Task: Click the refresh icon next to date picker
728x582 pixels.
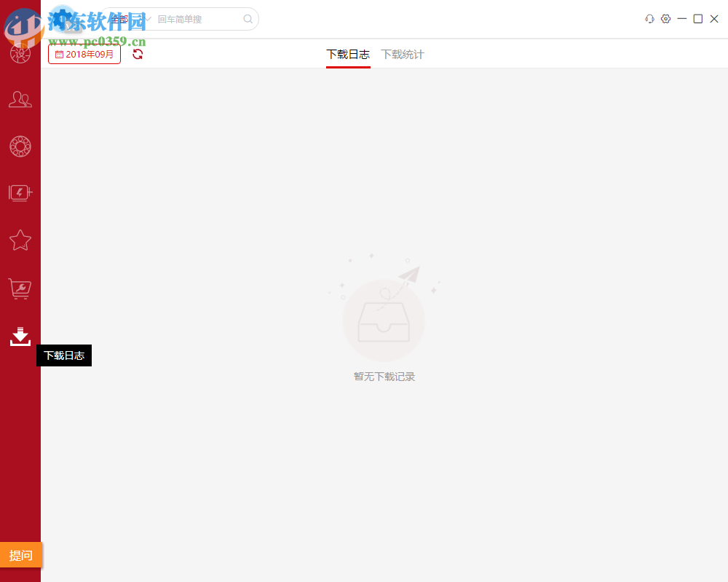Action: point(137,53)
